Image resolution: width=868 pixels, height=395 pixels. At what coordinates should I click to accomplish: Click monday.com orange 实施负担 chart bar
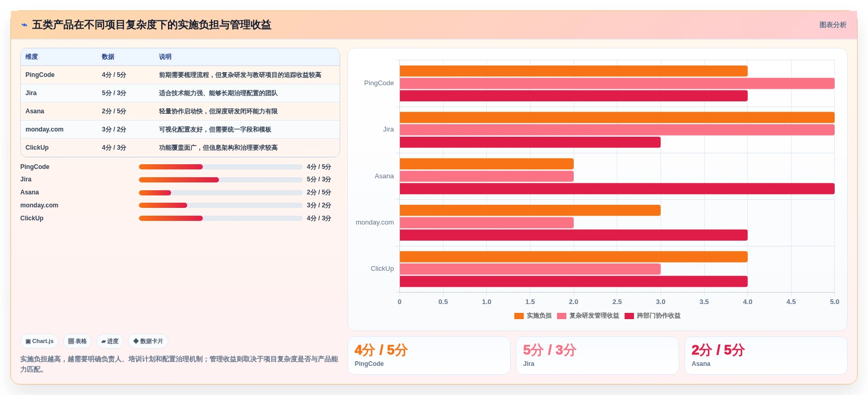click(x=530, y=210)
